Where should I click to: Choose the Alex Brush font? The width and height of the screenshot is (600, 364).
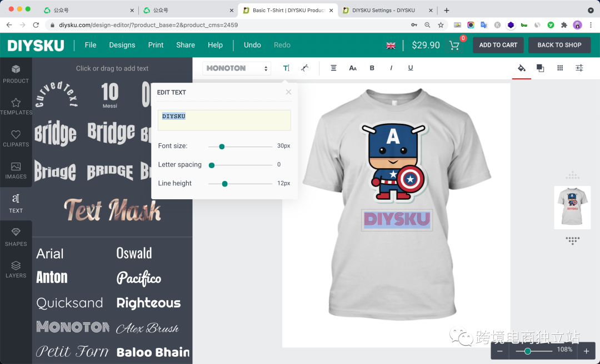pos(147,328)
